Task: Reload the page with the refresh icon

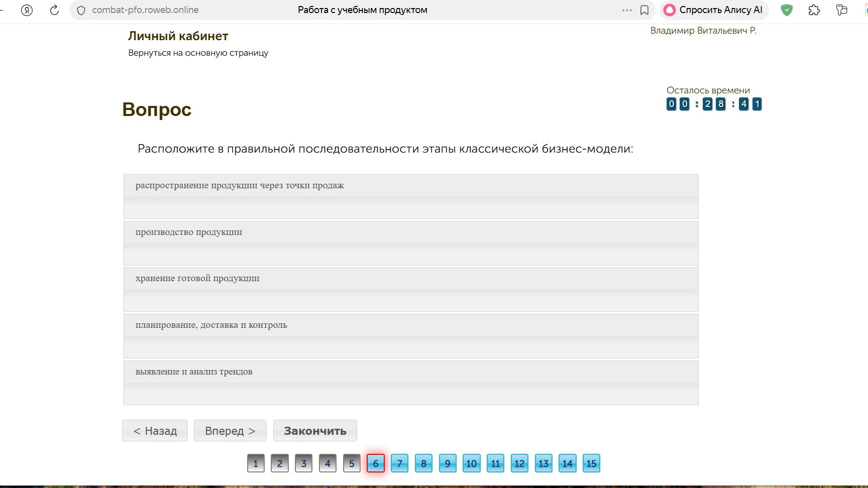Action: (54, 10)
